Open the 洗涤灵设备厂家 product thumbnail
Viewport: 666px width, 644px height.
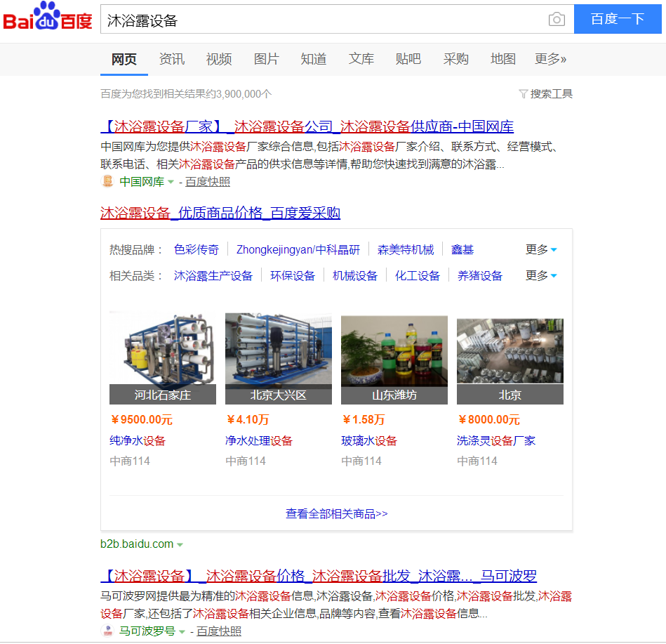pos(510,361)
